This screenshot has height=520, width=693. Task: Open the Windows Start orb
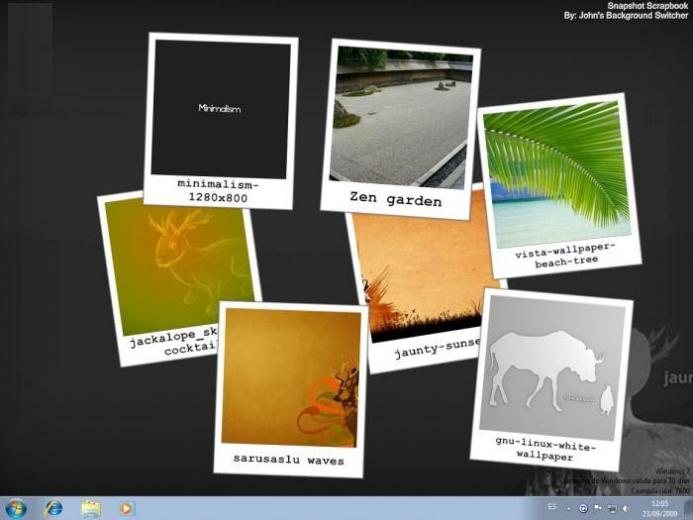coord(16,509)
